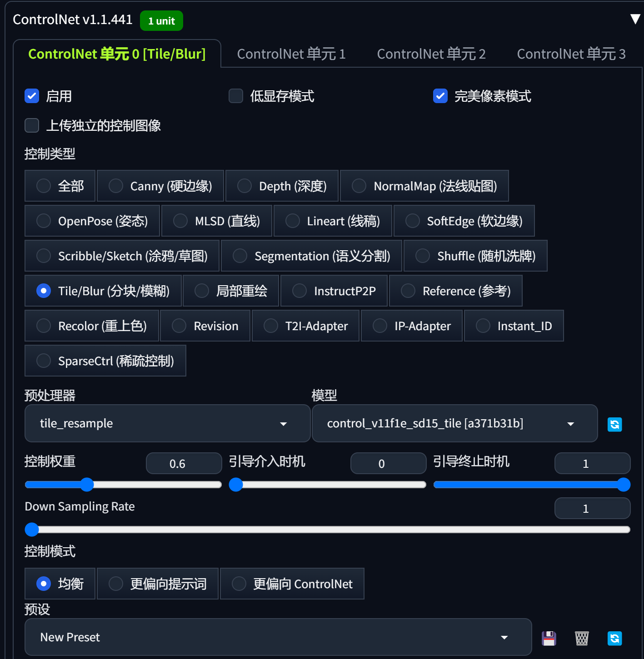
Task: Choose Shuffle (随机洗牌) control type
Action: click(475, 256)
